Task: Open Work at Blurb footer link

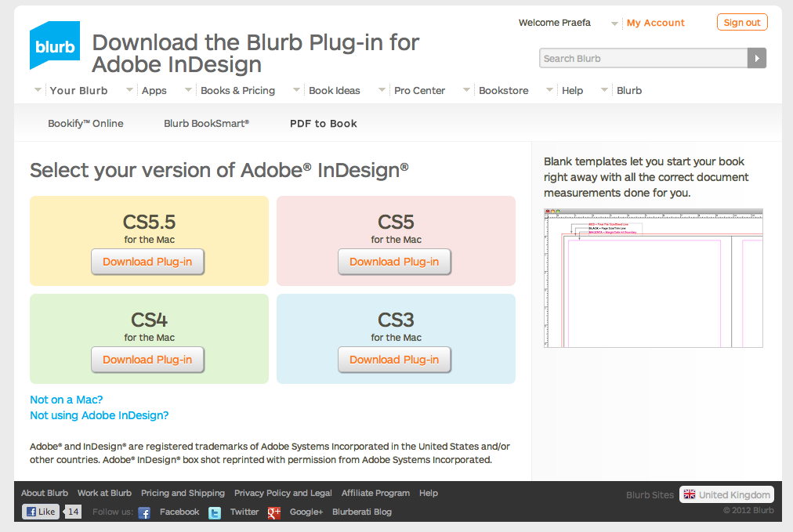Action: pyautogui.click(x=104, y=493)
